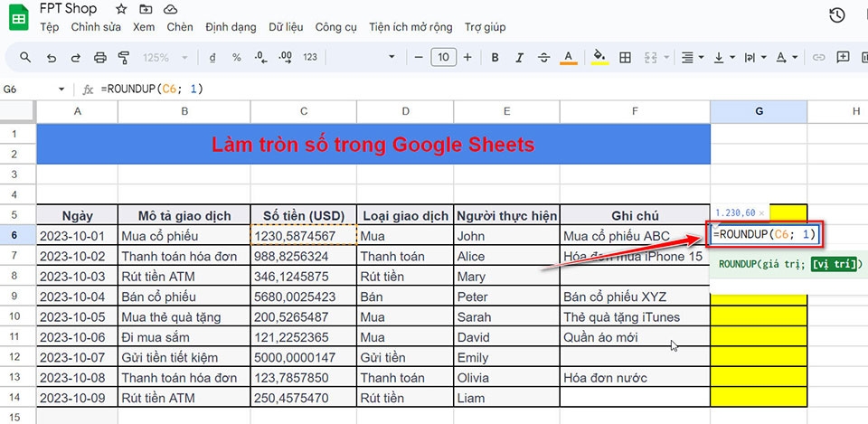Click the print icon
This screenshot has width=868, height=424.
point(99,57)
